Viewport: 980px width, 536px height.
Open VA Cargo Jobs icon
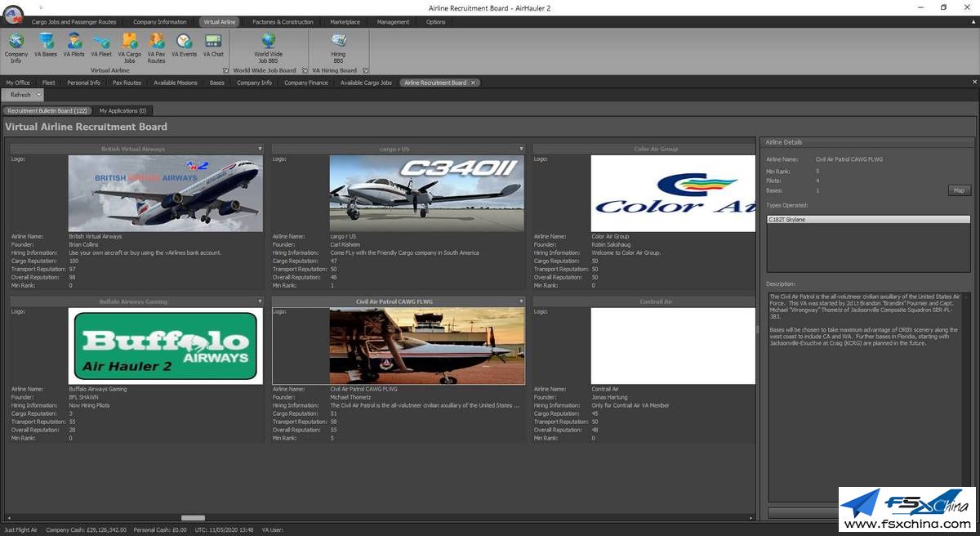point(129,48)
